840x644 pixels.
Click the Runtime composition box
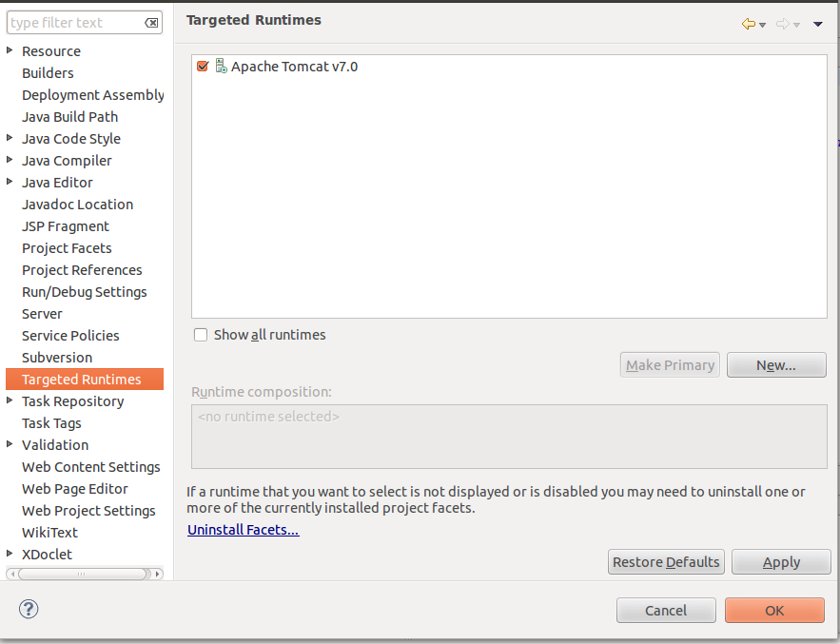pyautogui.click(x=509, y=437)
